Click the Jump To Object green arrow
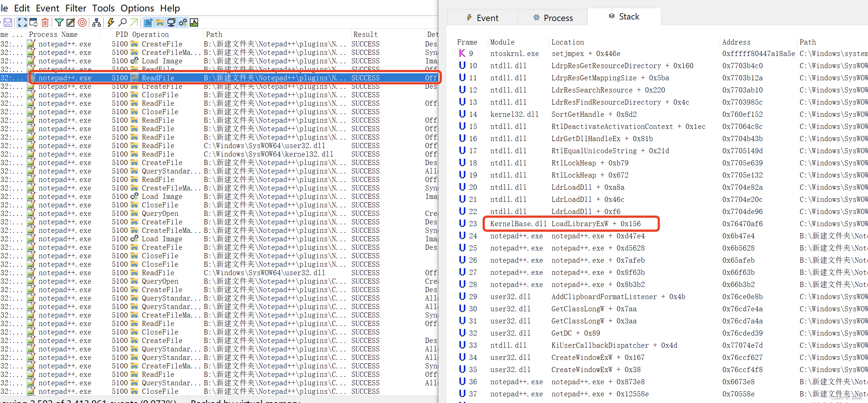 134,23
